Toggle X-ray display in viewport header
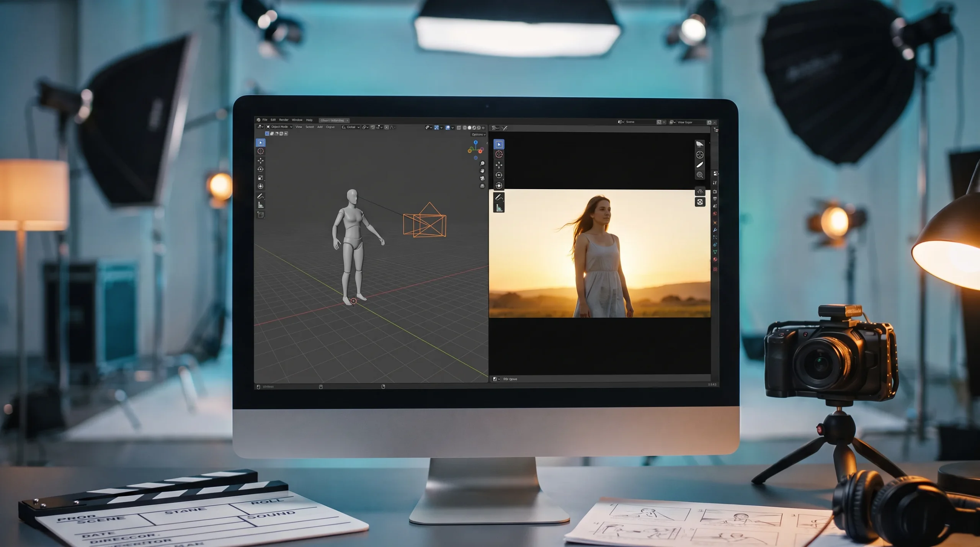Screen dimensions: 980x547 tap(459, 127)
